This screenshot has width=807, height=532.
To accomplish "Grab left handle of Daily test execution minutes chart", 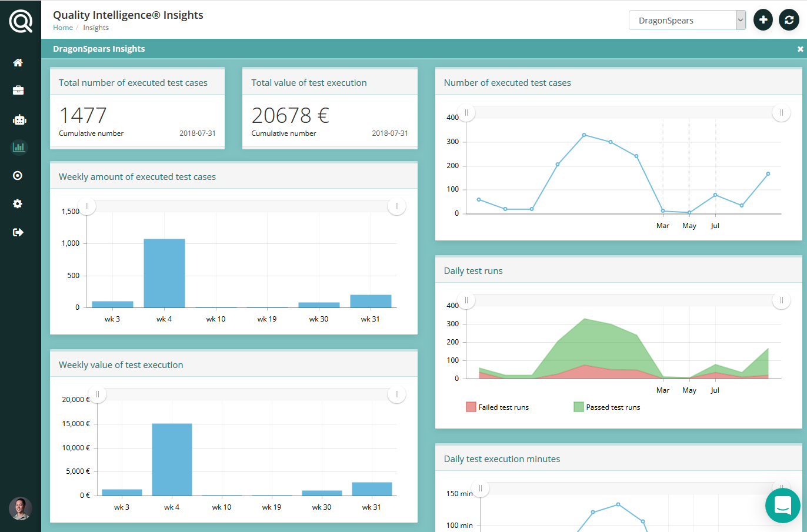I will [481, 488].
